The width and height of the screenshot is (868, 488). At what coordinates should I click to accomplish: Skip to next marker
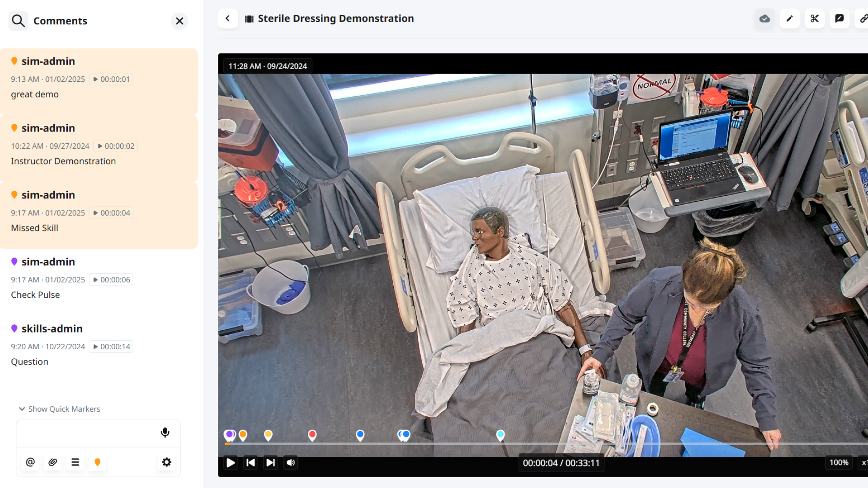(270, 463)
